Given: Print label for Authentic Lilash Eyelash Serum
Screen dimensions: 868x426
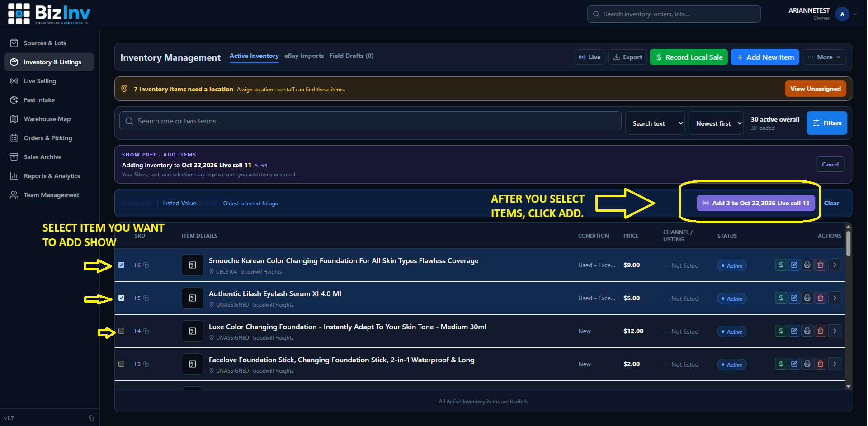Looking at the screenshot, I should pyautogui.click(x=807, y=298).
